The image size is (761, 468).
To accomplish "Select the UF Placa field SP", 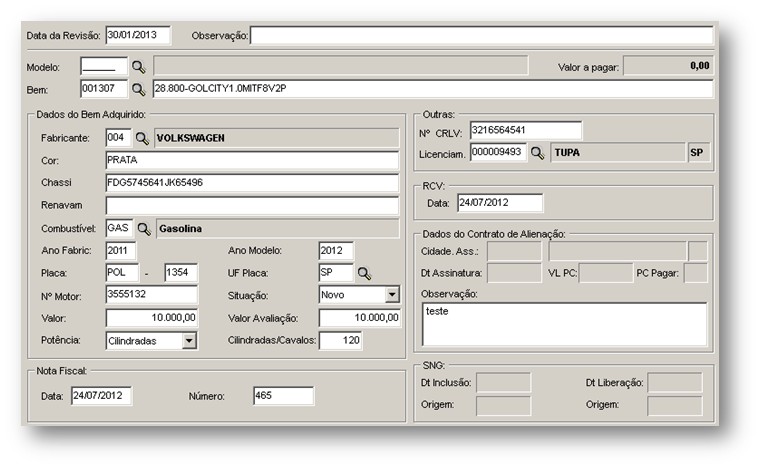I will [336, 273].
